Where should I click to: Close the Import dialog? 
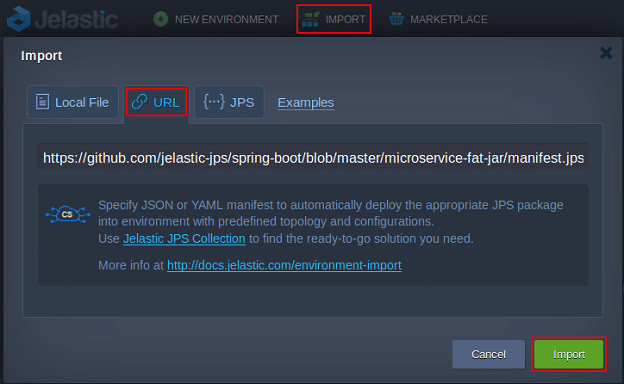[x=606, y=53]
